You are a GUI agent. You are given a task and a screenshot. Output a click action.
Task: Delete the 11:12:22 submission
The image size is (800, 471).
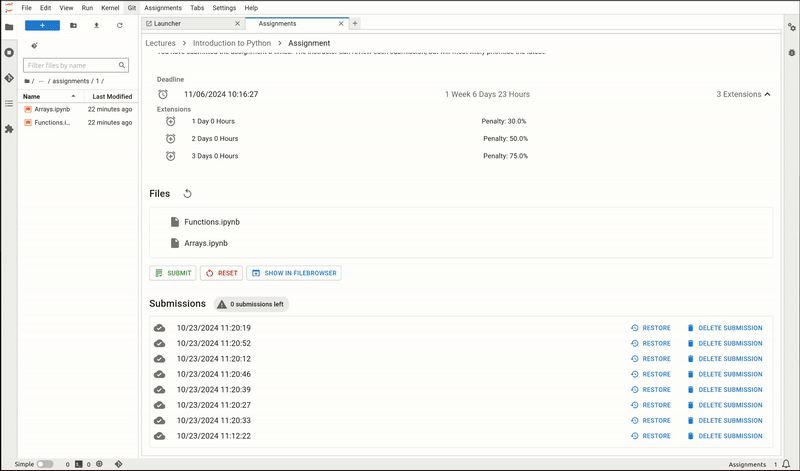click(724, 436)
